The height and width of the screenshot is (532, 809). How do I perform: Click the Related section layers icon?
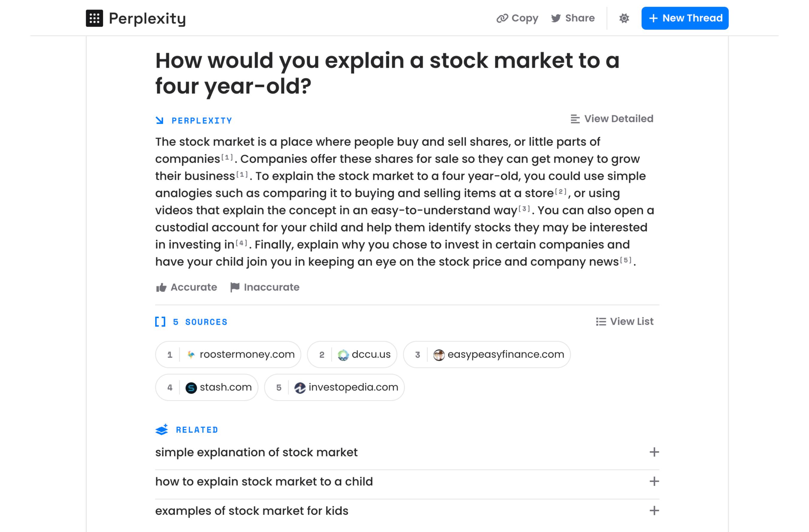point(162,430)
